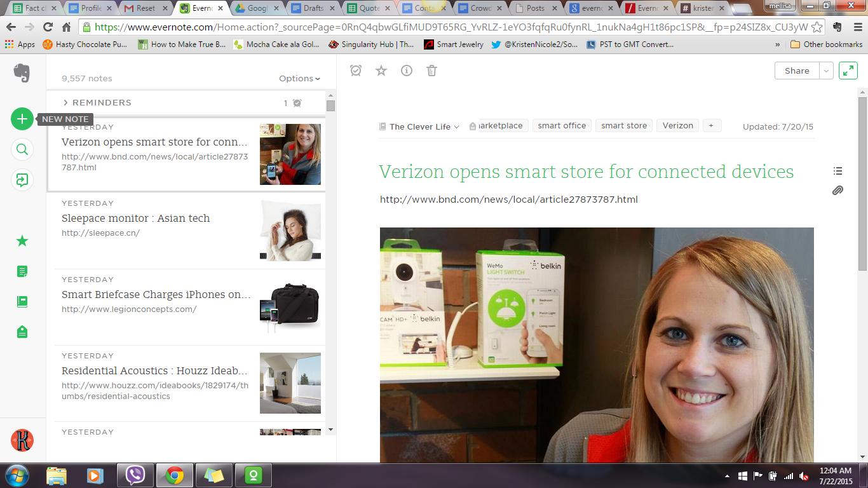
Task: Create a new note with the green plus button
Action: pos(22,119)
